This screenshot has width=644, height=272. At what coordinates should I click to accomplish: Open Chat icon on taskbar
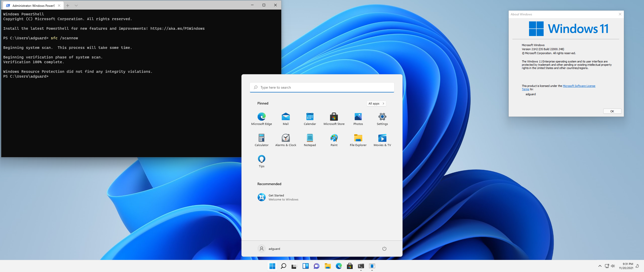[316, 266]
